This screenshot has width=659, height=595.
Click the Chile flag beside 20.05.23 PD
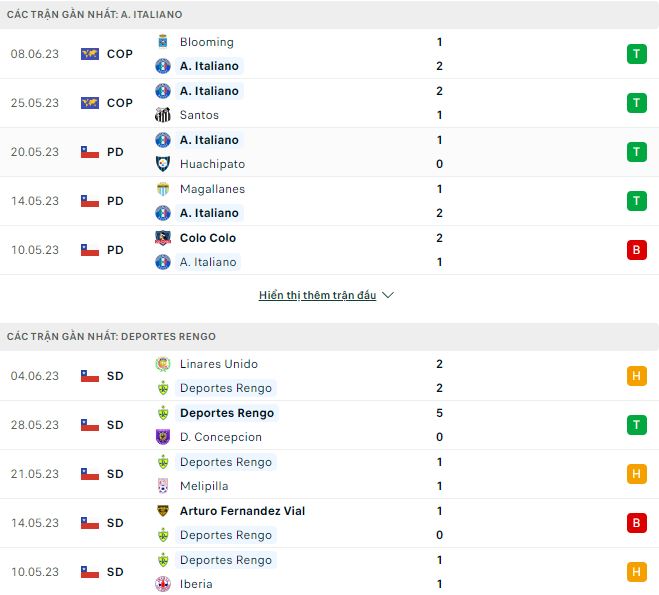(x=90, y=152)
